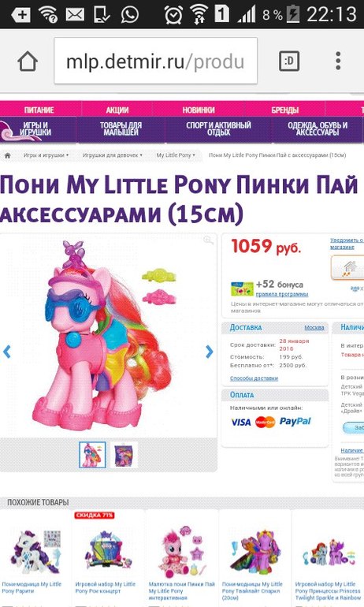Click the breadcrumb home icon
The height and width of the screenshot is (607, 364).
(x=7, y=155)
